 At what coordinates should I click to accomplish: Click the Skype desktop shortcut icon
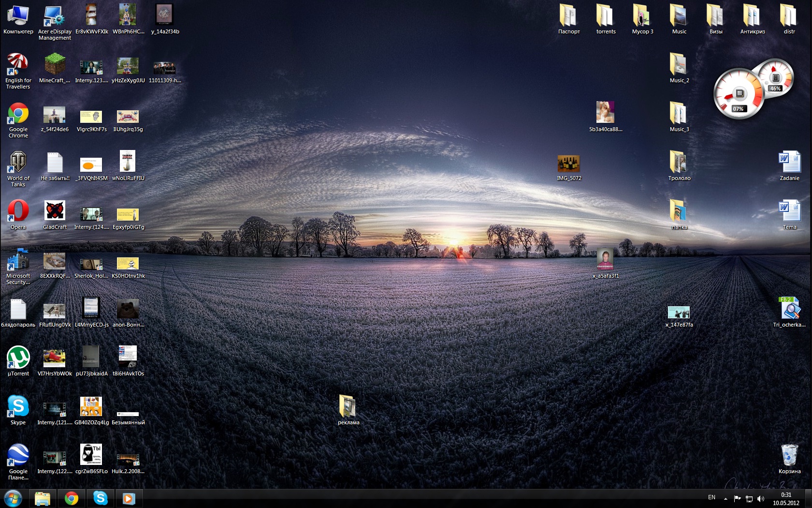18,407
